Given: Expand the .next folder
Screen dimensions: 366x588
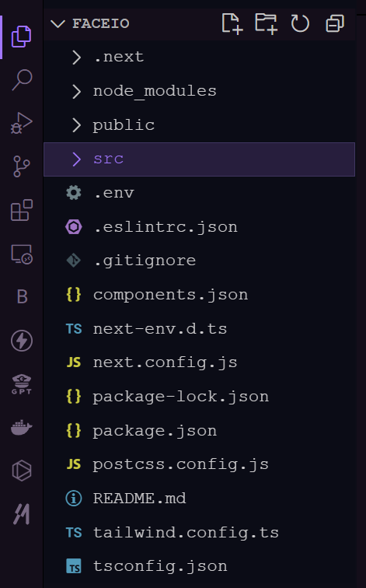Looking at the screenshot, I should pyautogui.click(x=199, y=57).
